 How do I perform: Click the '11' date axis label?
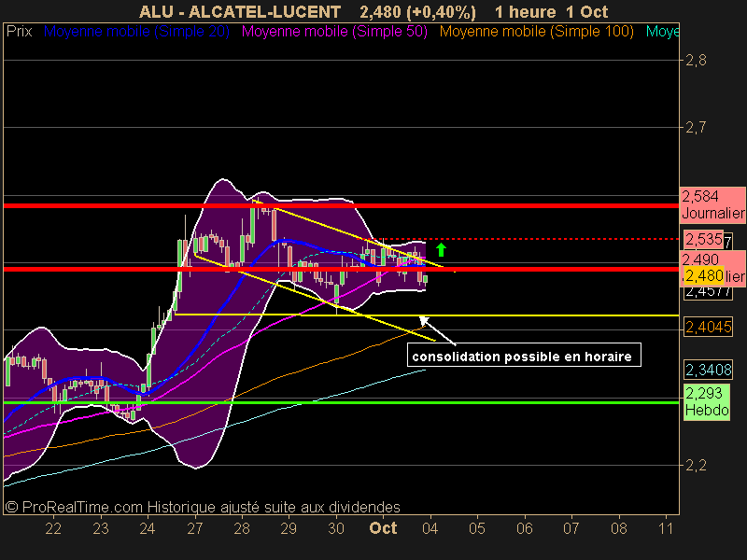(x=666, y=528)
